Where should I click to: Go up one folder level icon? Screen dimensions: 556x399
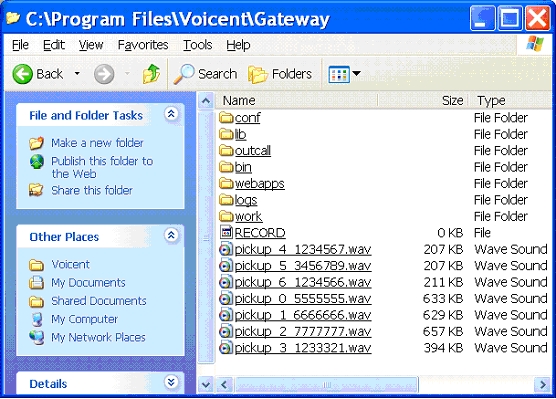151,74
